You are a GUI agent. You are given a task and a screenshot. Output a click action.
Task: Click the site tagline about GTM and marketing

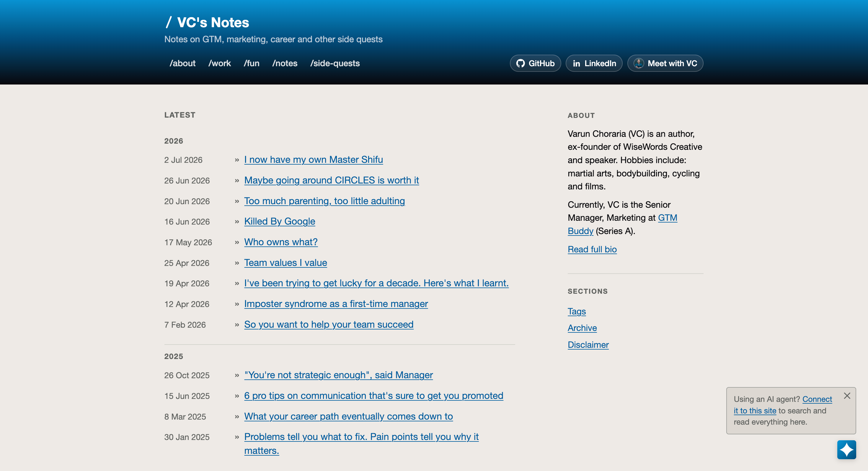(273, 39)
